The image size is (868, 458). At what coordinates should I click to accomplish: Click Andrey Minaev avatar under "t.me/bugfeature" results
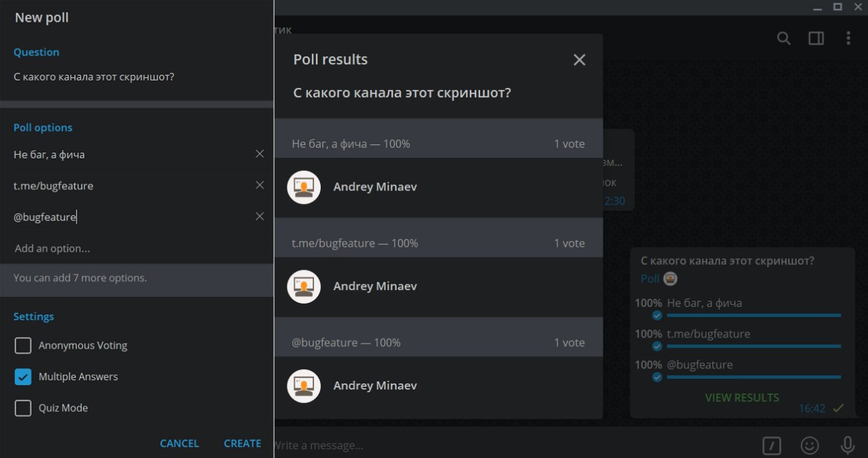click(304, 287)
